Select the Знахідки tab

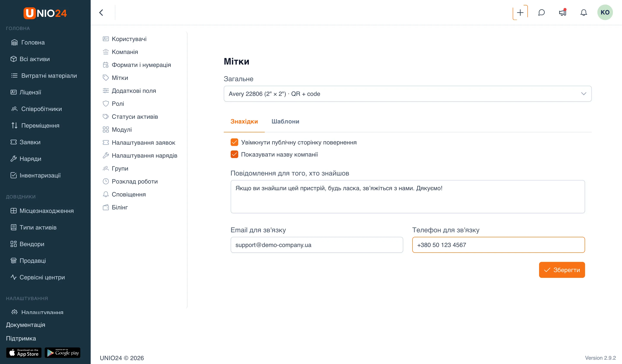click(x=244, y=121)
